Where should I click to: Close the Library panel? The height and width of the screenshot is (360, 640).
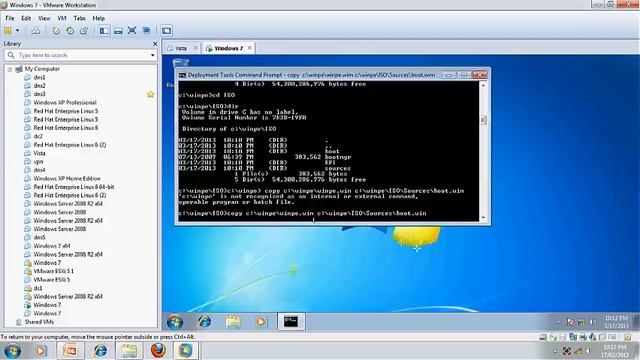[x=155, y=44]
